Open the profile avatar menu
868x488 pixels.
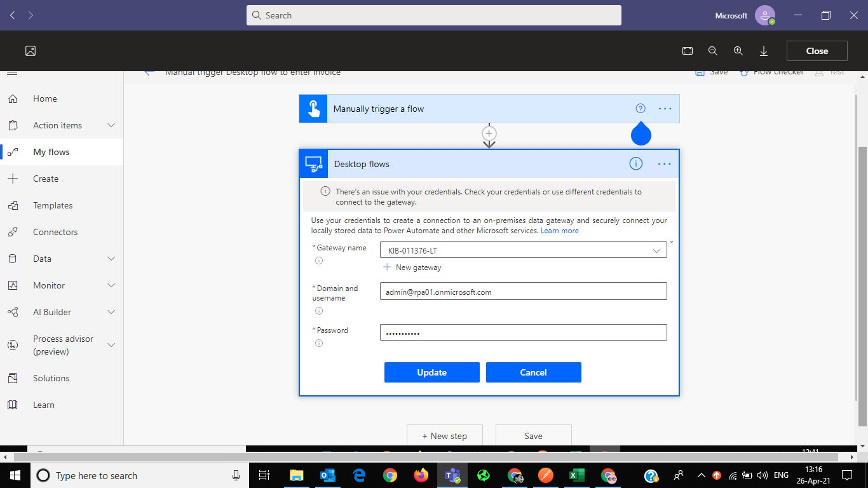click(x=765, y=15)
